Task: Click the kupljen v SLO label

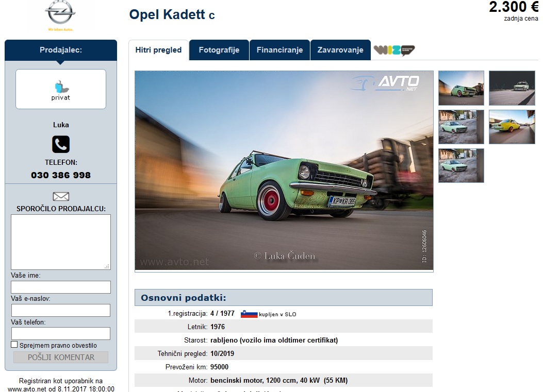Action: tap(277, 314)
